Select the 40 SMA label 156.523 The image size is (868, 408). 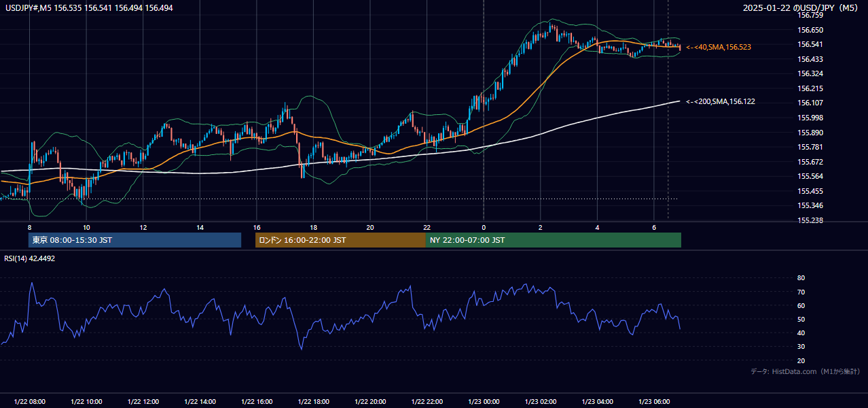[719, 47]
